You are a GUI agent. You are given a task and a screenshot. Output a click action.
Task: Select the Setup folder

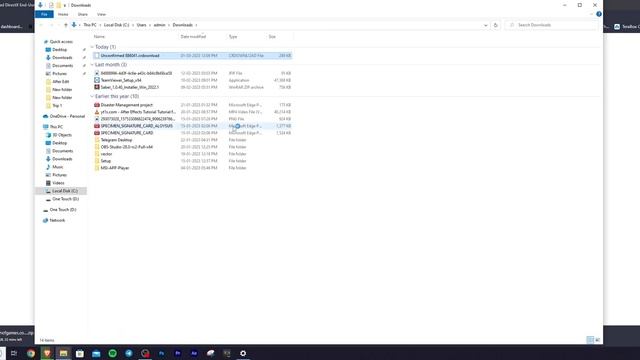pos(192,161)
